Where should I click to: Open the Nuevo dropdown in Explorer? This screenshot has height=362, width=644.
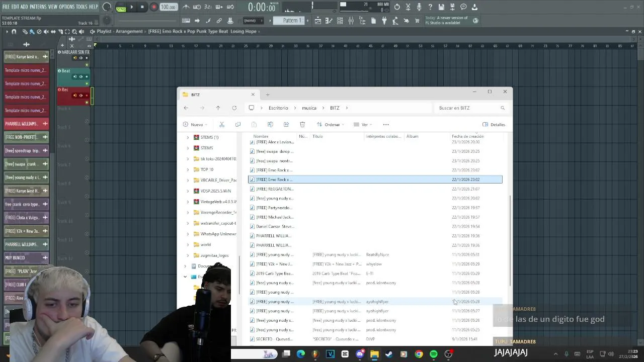click(196, 124)
